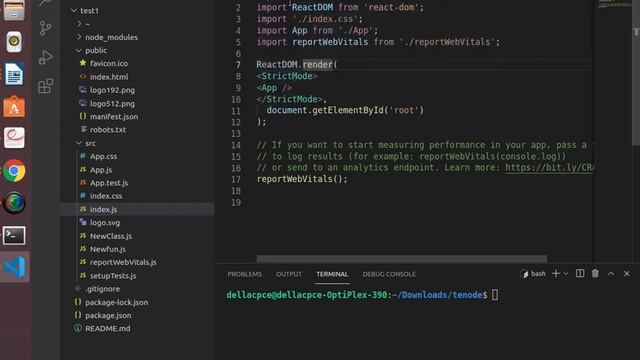Open Rhythmbox music player from dock
The image size is (640, 360).
14,42
